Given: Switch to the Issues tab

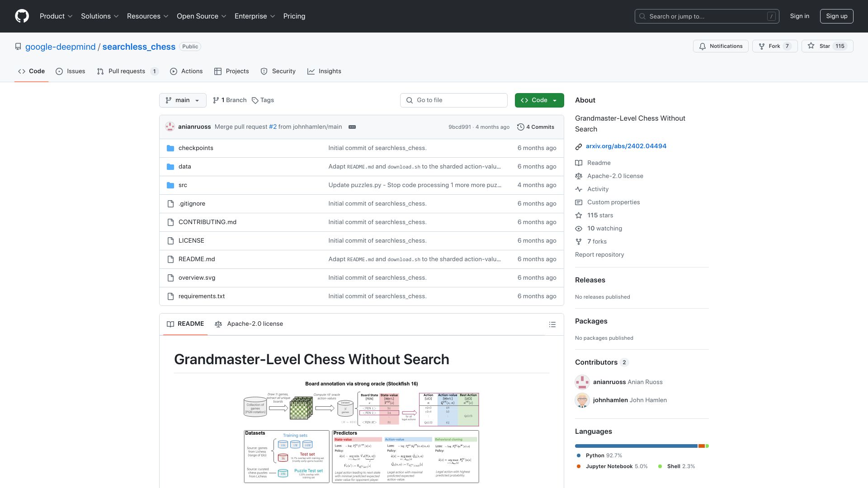Looking at the screenshot, I should 71,71.
